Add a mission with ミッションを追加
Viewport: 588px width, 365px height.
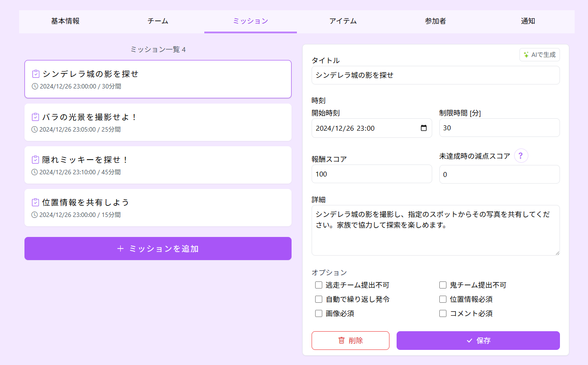pyautogui.click(x=158, y=249)
